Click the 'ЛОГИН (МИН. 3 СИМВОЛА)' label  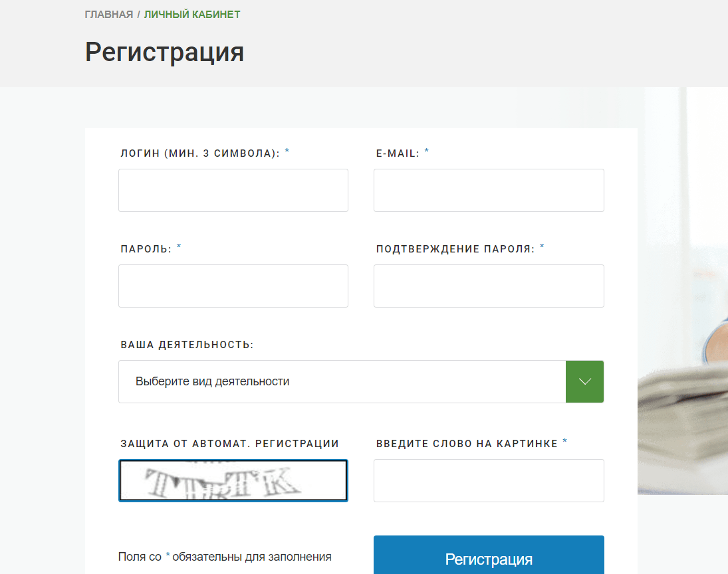(x=200, y=153)
